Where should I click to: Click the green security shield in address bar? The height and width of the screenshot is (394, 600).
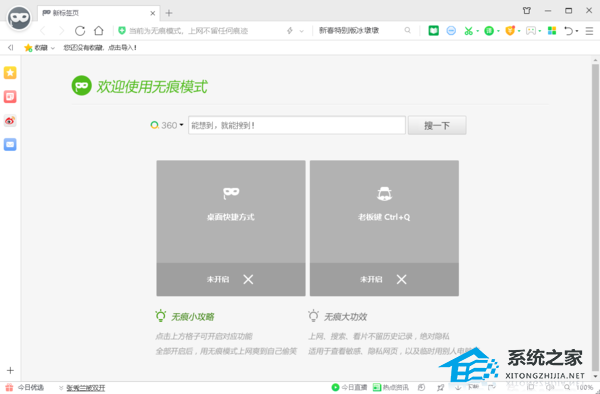[122, 31]
